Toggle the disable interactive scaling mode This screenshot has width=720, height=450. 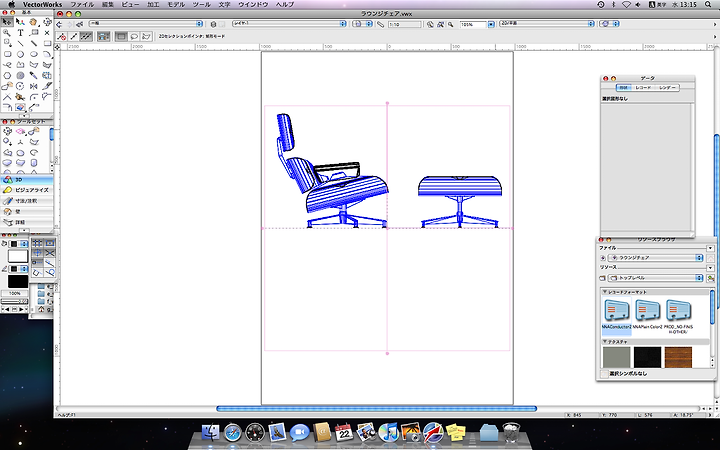tap(61, 36)
